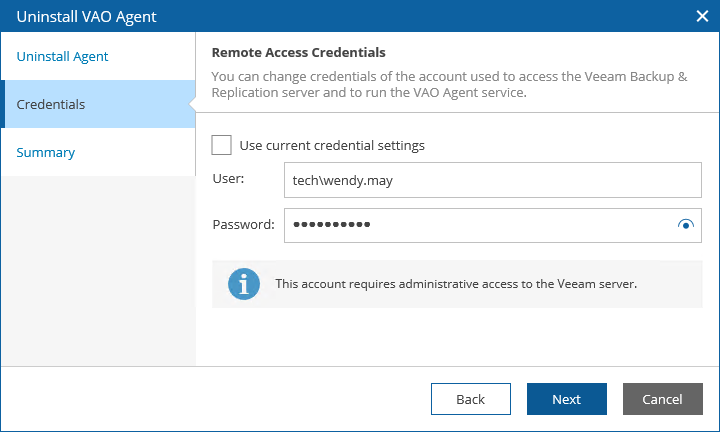
Task: Click the 'Use current credential settings' label
Action: [332, 145]
